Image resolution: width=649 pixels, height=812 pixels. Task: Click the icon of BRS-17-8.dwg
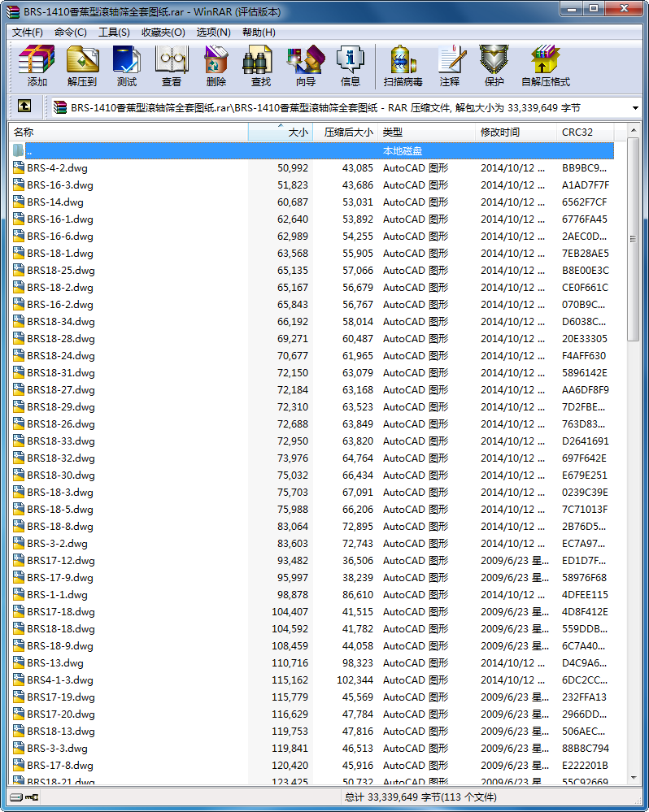pyautogui.click(x=19, y=766)
